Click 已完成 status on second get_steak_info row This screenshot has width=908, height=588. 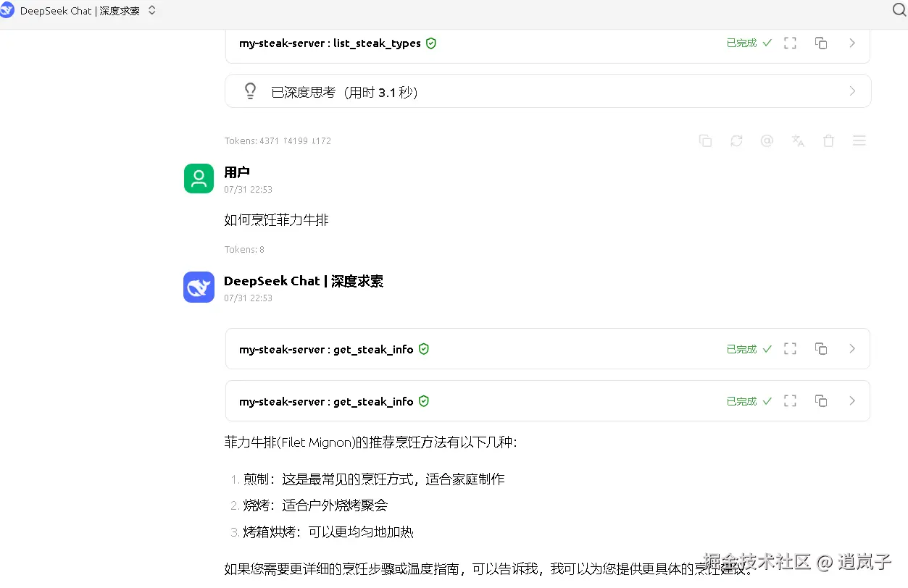click(x=749, y=401)
